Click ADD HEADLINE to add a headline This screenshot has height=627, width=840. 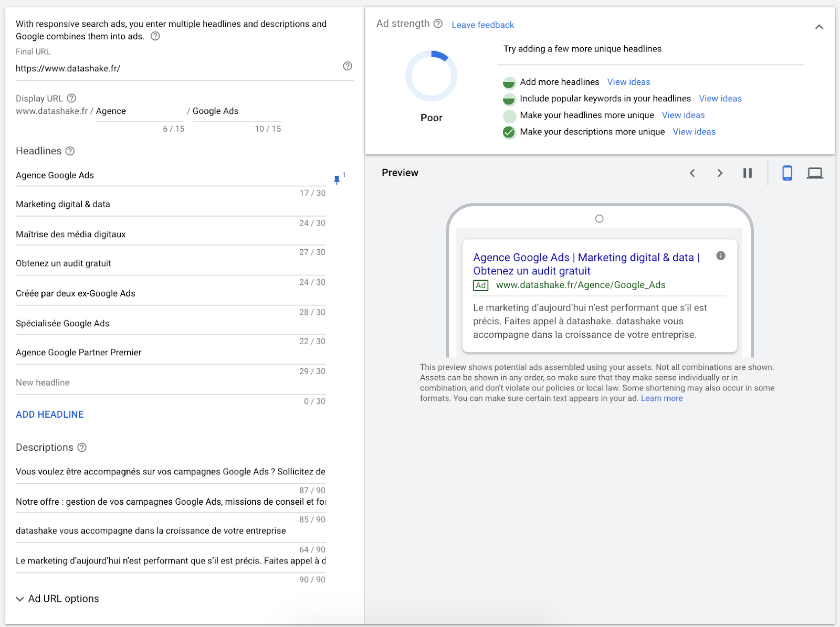tap(49, 414)
